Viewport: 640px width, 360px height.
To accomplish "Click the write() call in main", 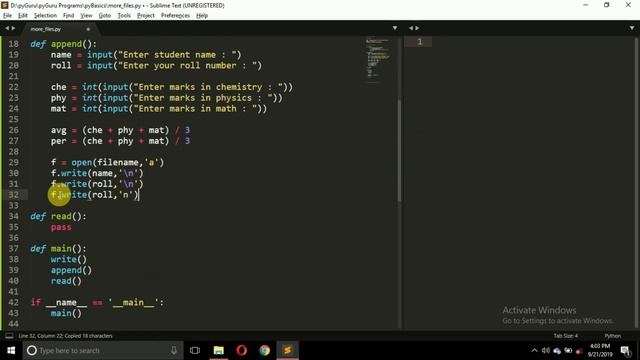I will [69, 260].
